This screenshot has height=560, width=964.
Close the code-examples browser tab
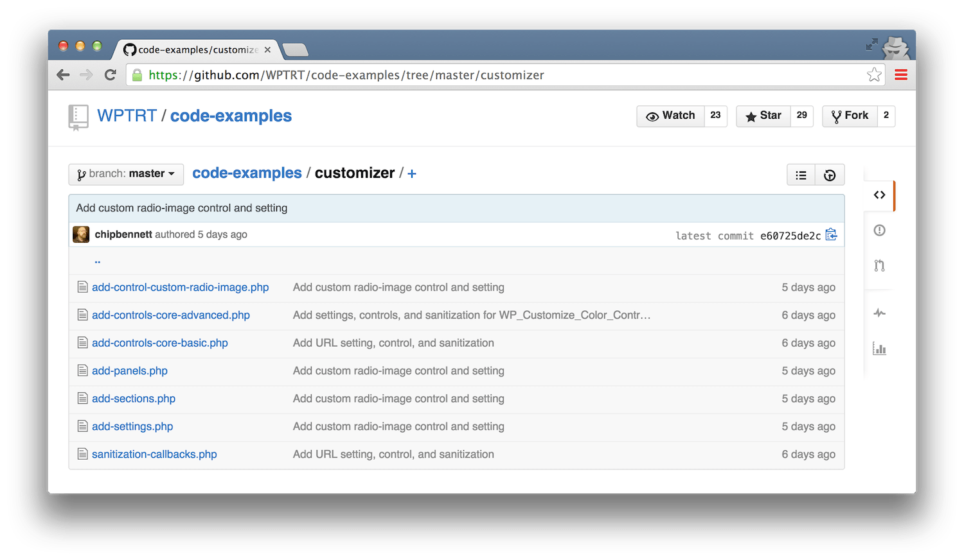point(267,49)
